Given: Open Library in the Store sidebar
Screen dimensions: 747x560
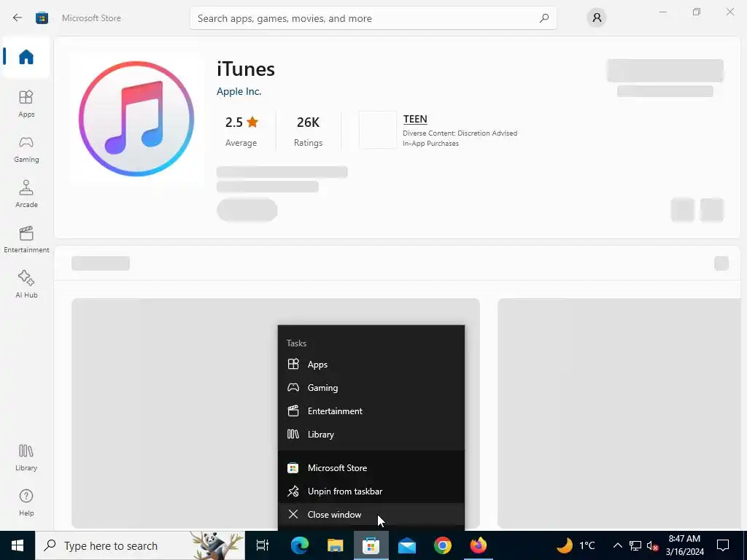Looking at the screenshot, I should 26,458.
